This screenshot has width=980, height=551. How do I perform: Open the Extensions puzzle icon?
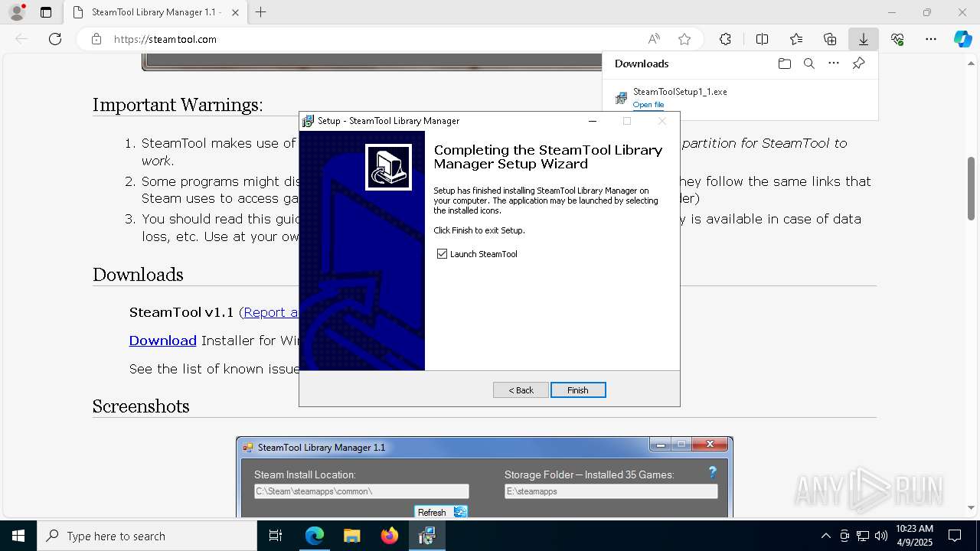[x=725, y=39]
